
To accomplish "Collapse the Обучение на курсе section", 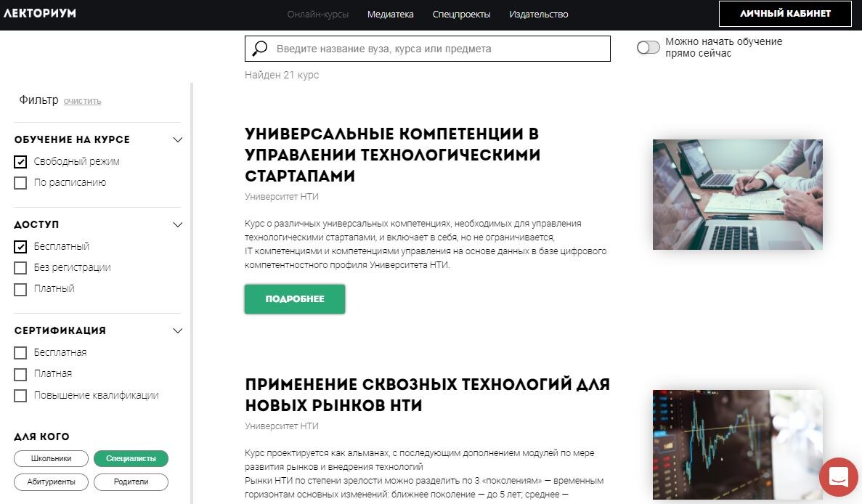I will pos(178,139).
